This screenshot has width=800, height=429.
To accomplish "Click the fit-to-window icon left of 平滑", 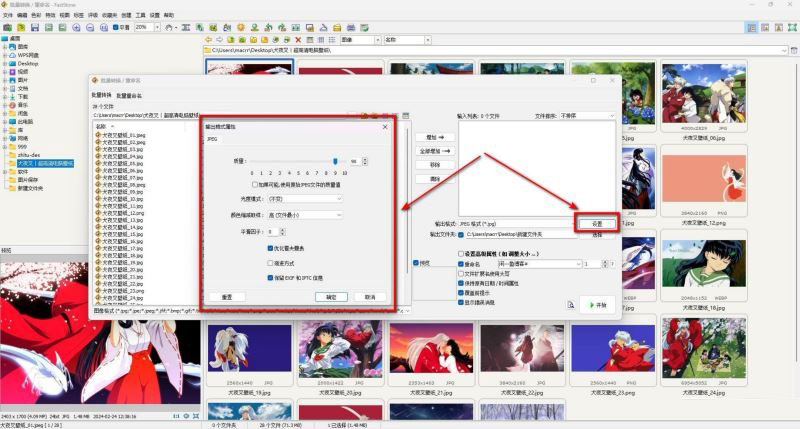I will (x=104, y=28).
